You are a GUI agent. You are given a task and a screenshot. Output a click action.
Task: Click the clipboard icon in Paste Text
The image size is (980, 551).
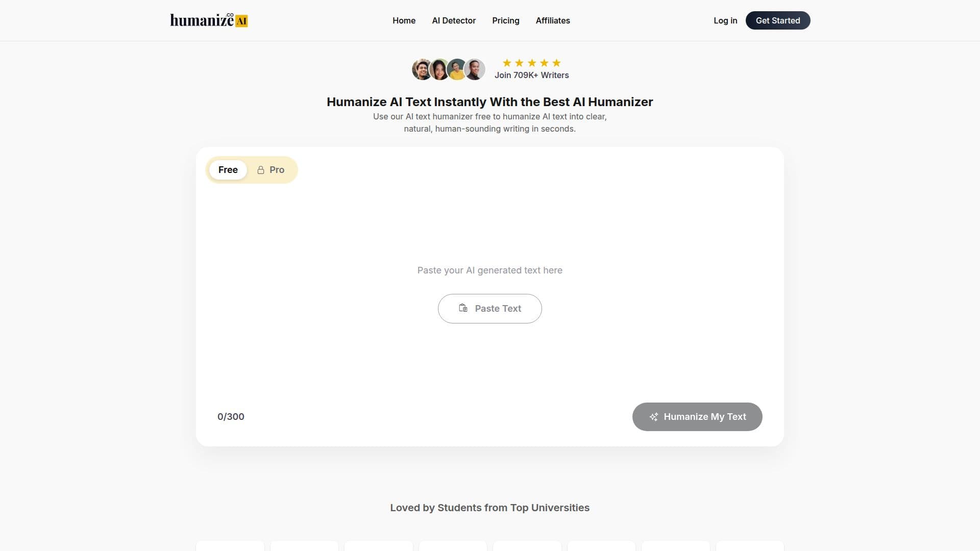pos(463,308)
